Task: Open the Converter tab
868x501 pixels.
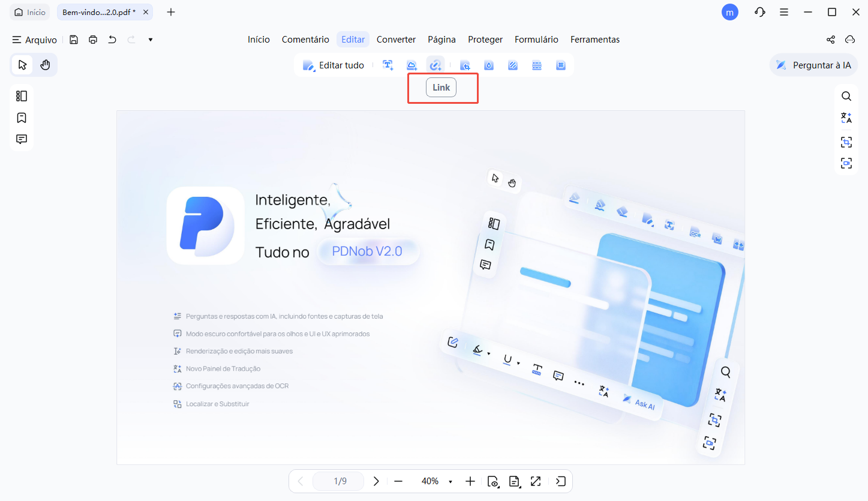Action: coord(396,40)
